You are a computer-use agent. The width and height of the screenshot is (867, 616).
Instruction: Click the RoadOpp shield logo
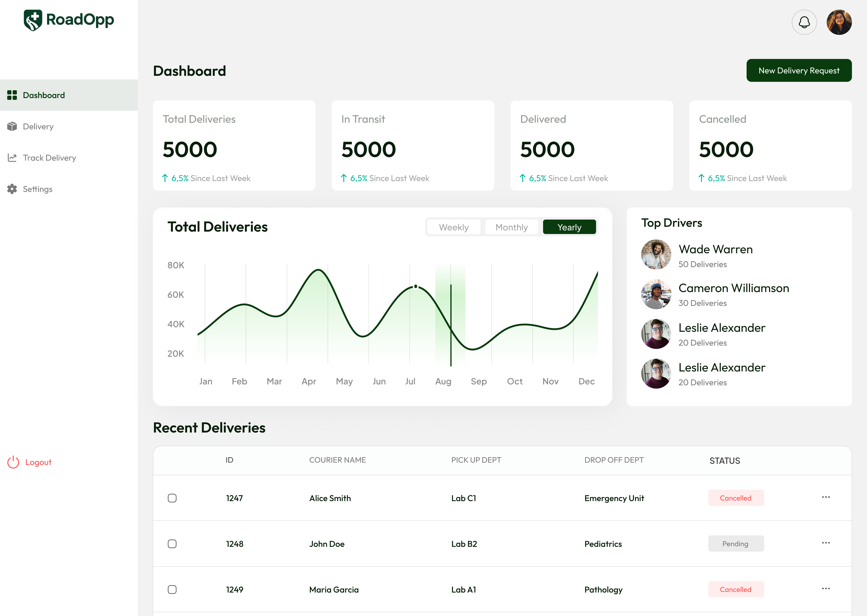click(x=33, y=20)
